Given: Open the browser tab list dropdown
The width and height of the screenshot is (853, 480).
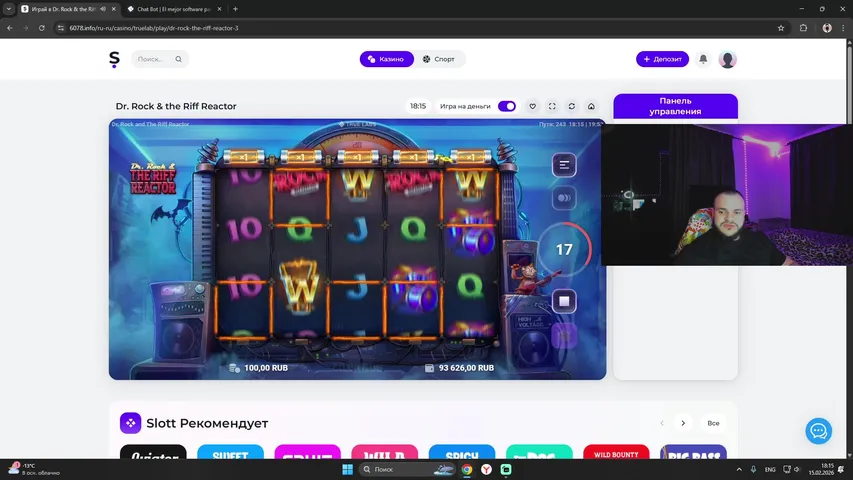Looking at the screenshot, I should (9, 8).
